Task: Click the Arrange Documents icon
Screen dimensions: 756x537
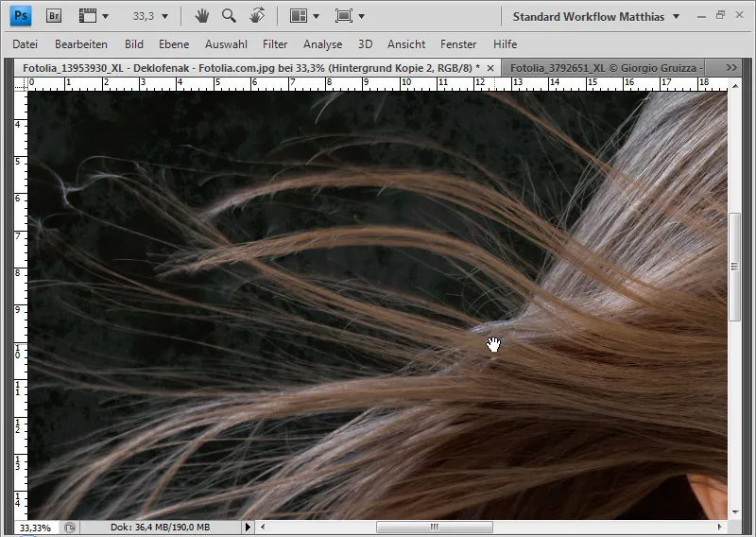Action: click(x=299, y=16)
